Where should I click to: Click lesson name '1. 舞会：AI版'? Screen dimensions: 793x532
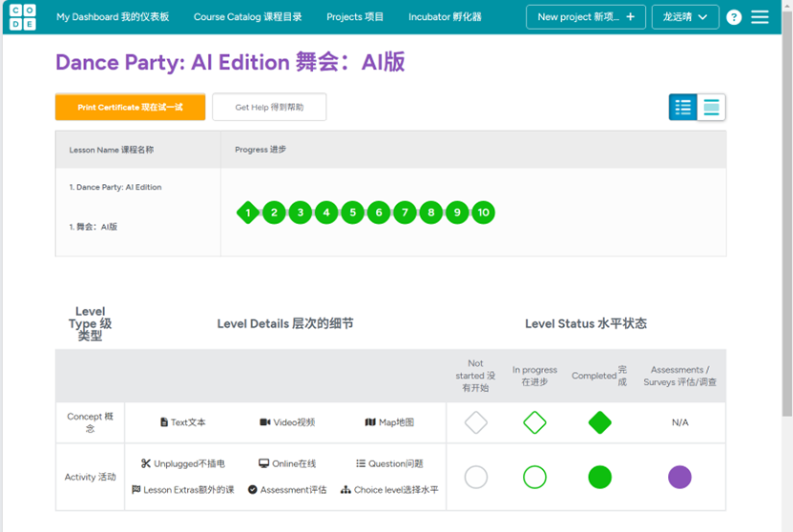94,226
